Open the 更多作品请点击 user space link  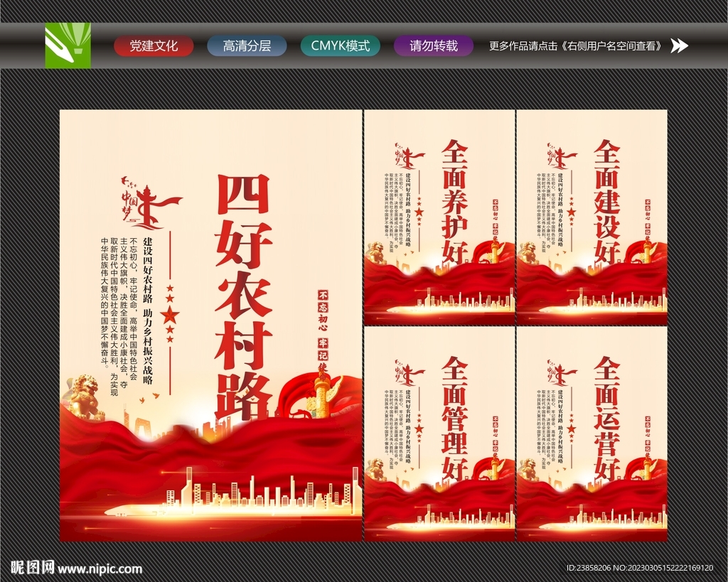(577, 46)
